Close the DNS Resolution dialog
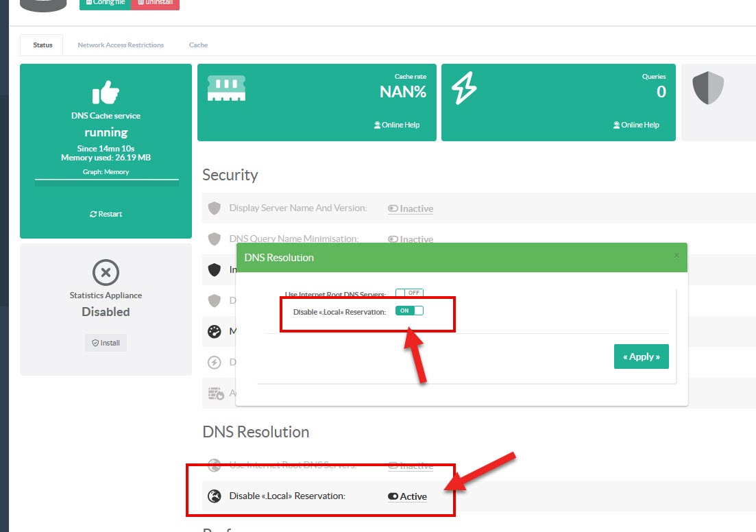 pos(676,256)
